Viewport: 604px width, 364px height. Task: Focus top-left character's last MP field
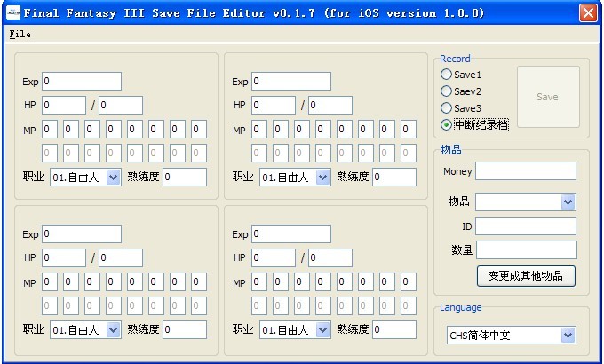pyautogui.click(x=199, y=129)
